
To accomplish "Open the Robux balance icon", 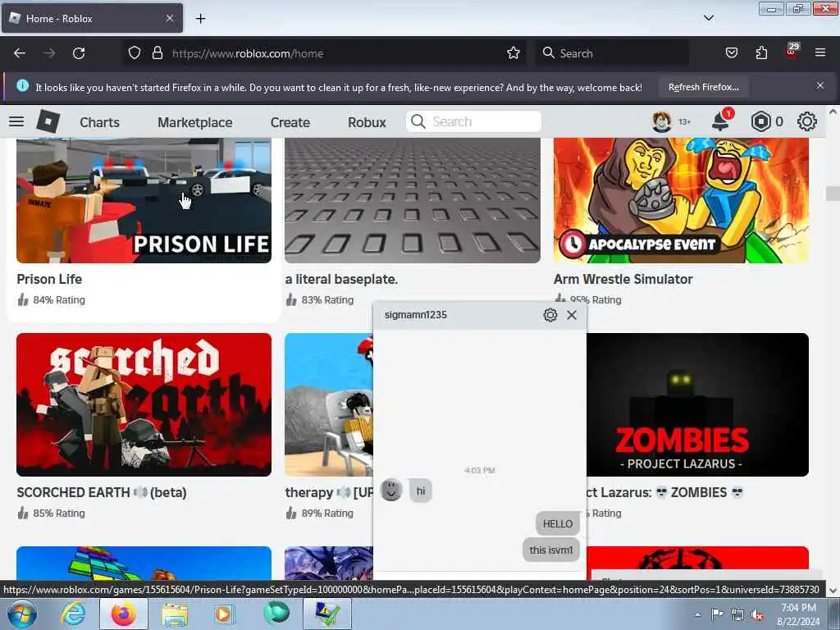I will (760, 121).
